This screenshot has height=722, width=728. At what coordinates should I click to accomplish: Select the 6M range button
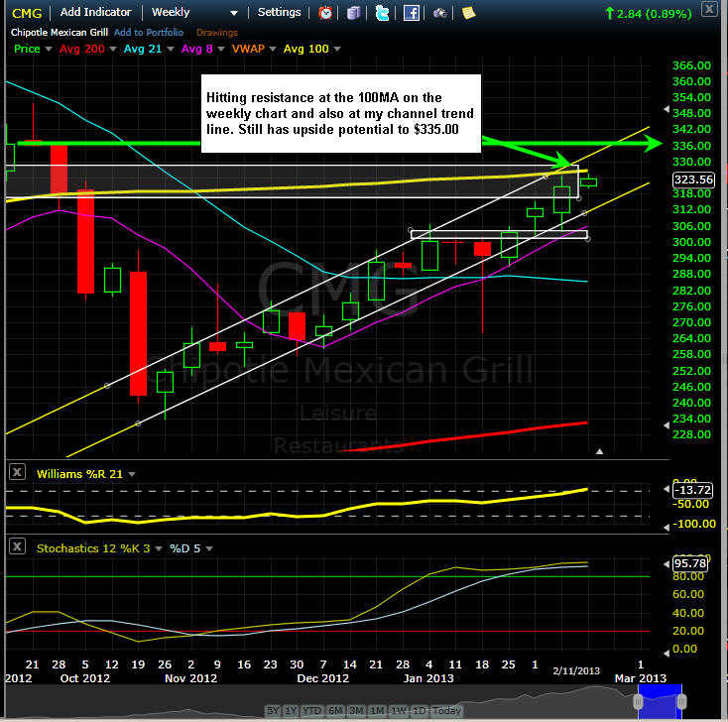335,710
